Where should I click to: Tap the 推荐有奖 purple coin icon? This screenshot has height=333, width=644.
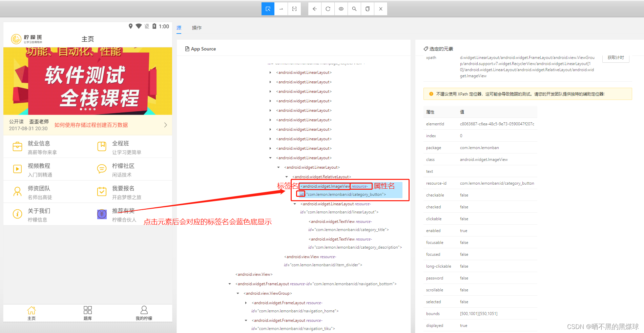[x=102, y=214]
